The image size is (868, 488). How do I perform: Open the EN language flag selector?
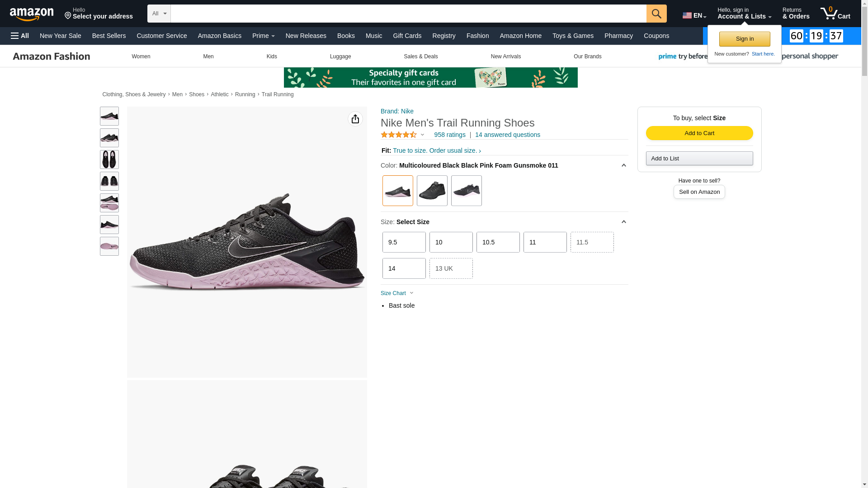[694, 15]
